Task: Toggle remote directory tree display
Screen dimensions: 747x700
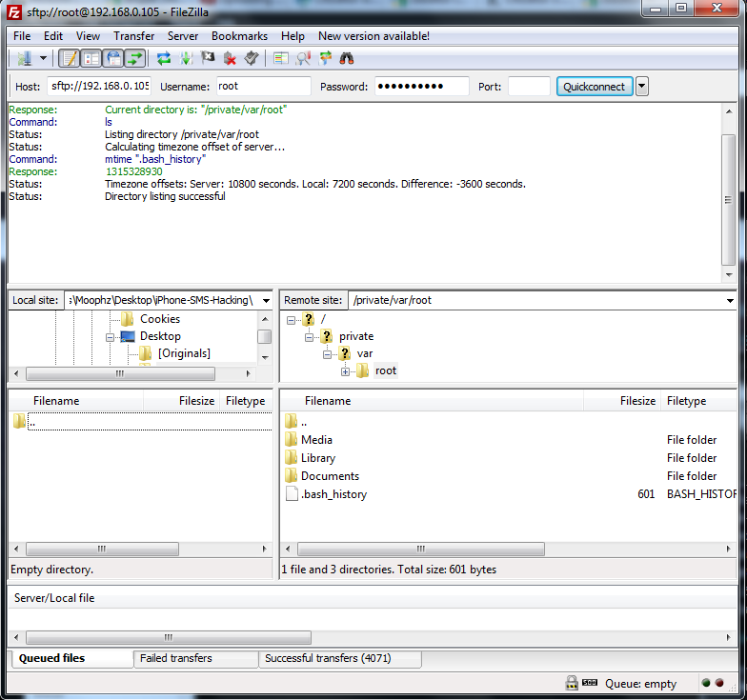Action: (114, 59)
